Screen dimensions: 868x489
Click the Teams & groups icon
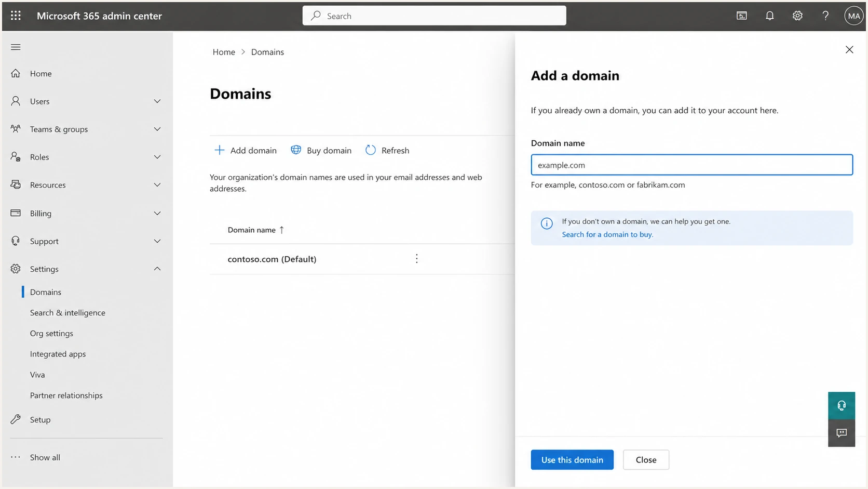point(16,129)
